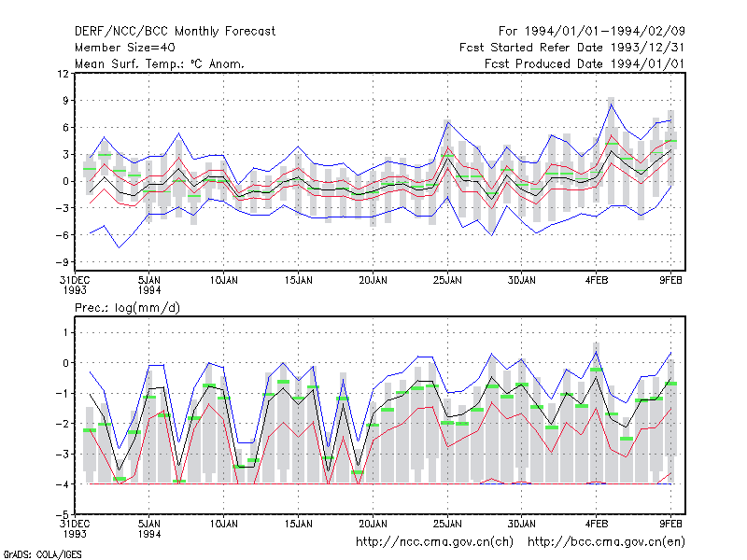The height and width of the screenshot is (560, 747).
Task: Click the 10JAN tick below precipitation chart
Action: point(223,524)
